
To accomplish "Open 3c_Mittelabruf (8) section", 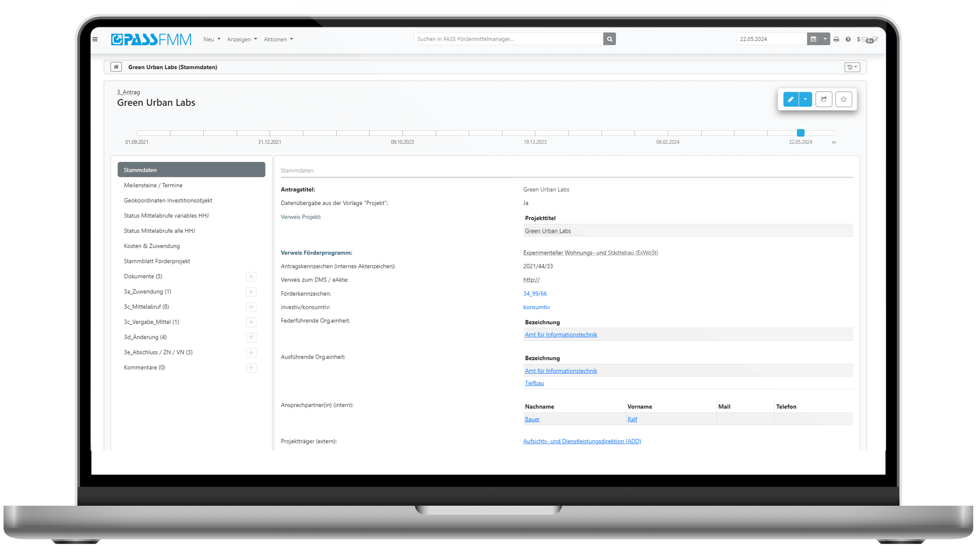I will 146,307.
